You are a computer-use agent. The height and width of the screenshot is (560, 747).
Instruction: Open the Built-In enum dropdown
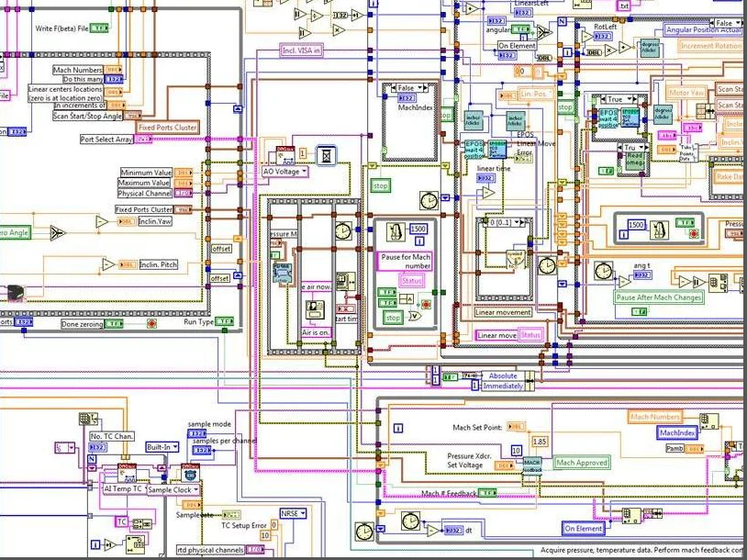coord(162,447)
